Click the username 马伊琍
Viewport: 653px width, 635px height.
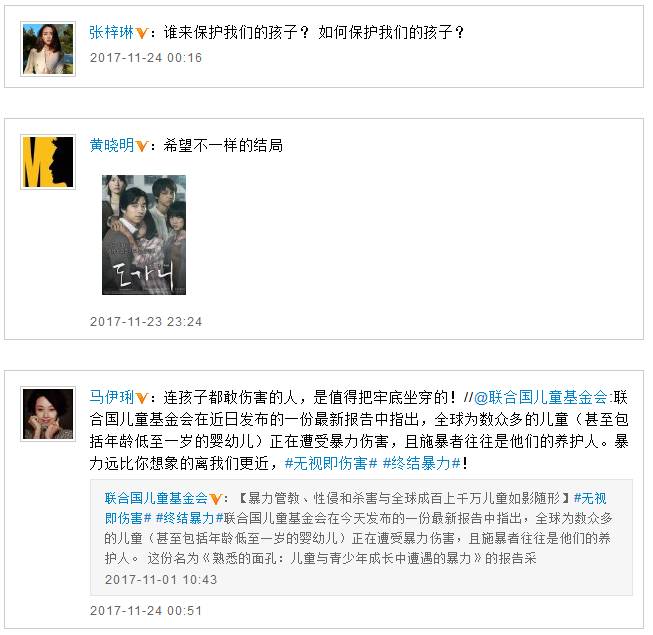click(x=112, y=397)
